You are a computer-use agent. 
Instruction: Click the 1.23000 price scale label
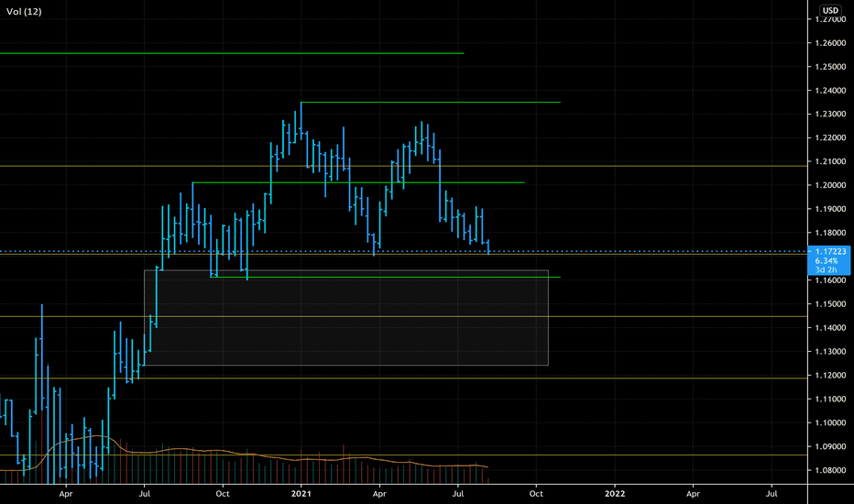(830, 114)
